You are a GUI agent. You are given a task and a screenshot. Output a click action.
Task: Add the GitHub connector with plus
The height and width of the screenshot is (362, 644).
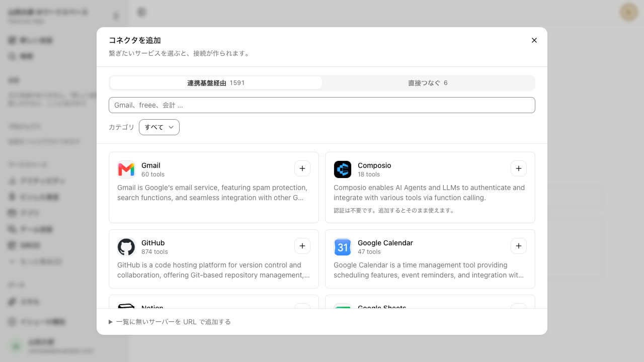coord(302,246)
